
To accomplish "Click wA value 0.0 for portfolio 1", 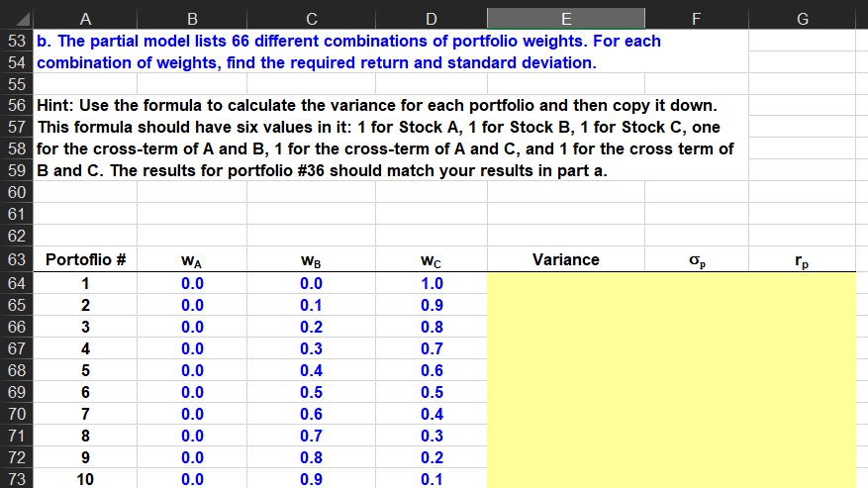I will click(192, 283).
